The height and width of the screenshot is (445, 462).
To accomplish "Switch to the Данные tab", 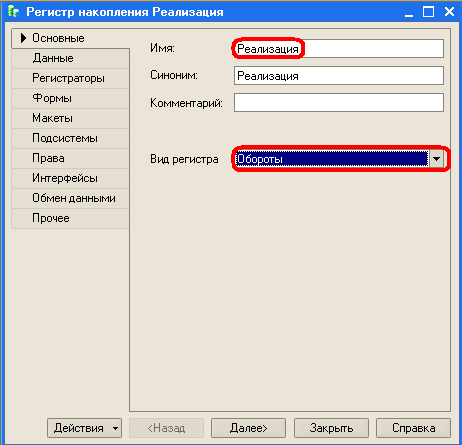I will click(x=70, y=58).
